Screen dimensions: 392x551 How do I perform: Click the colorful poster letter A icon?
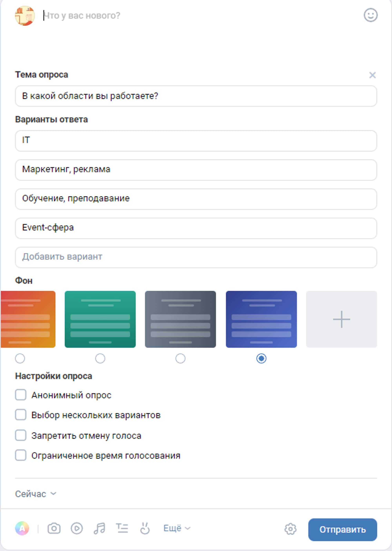click(22, 528)
